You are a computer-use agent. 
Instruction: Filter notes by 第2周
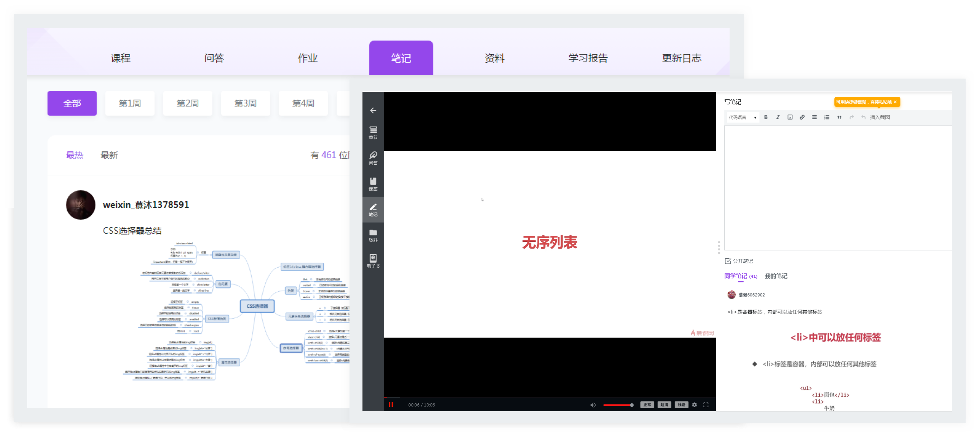click(188, 103)
